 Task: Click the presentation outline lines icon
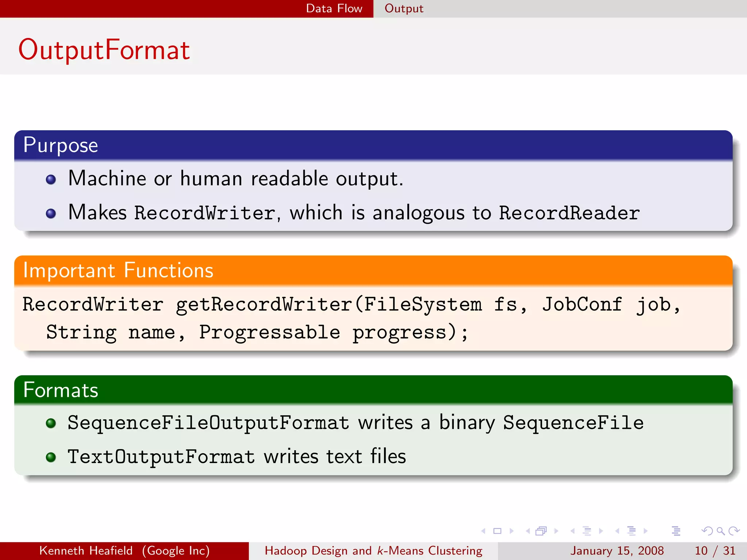coord(676,531)
